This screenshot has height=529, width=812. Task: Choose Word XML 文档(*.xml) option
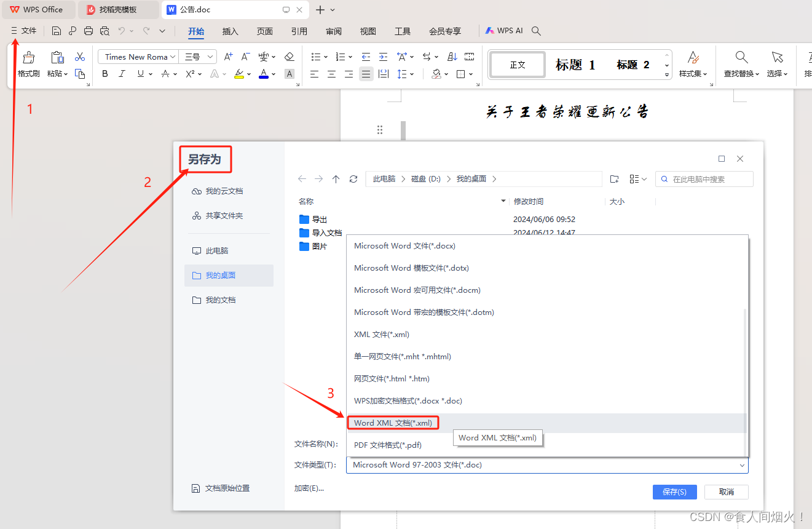546,423
